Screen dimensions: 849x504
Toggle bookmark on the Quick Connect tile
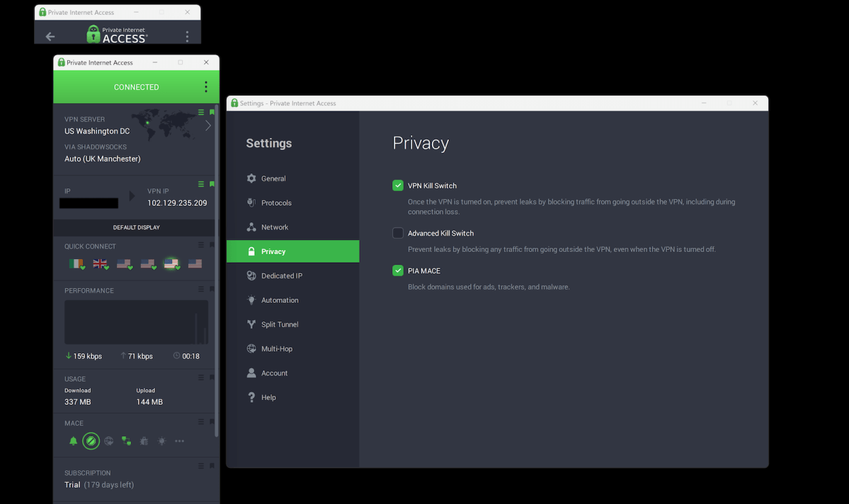pyautogui.click(x=212, y=245)
